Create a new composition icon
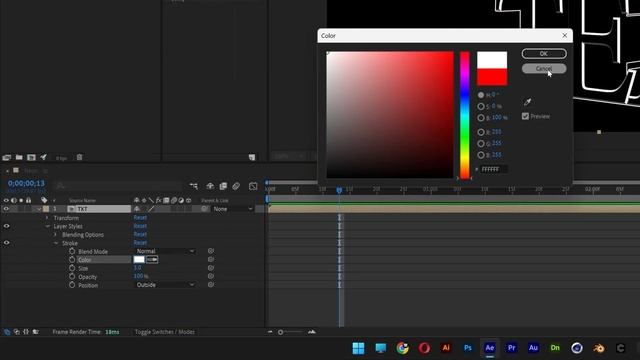 click(x=31, y=158)
